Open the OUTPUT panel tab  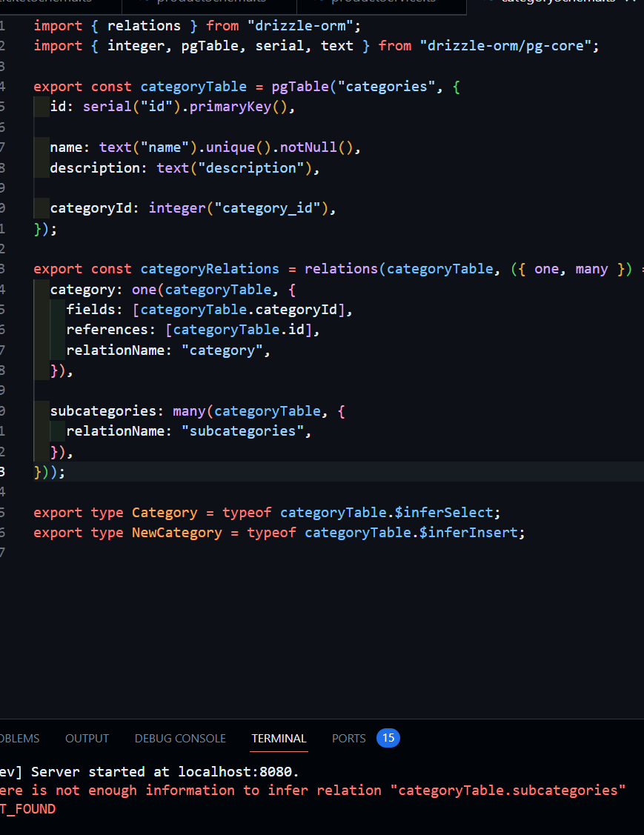click(x=87, y=738)
